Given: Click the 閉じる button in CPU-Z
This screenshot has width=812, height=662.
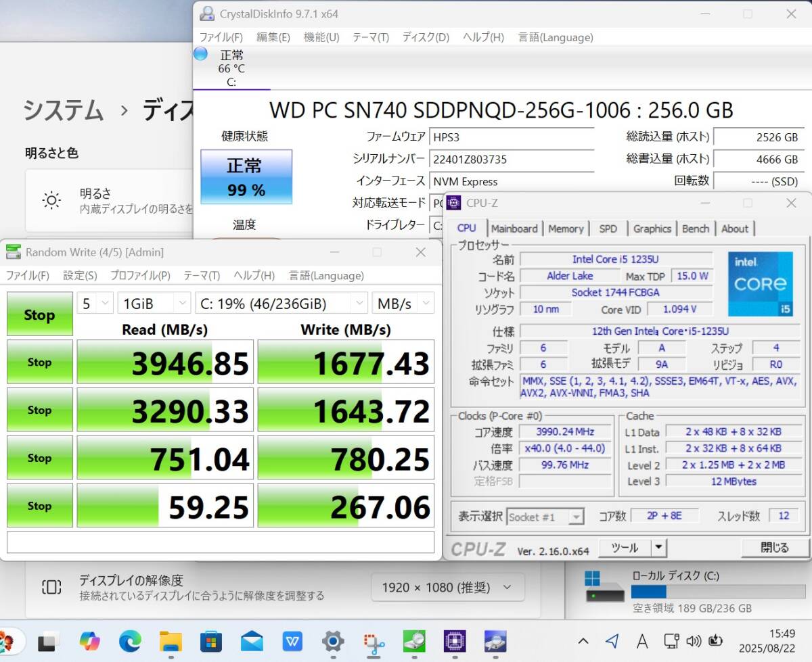Looking at the screenshot, I should pyautogui.click(x=774, y=548).
